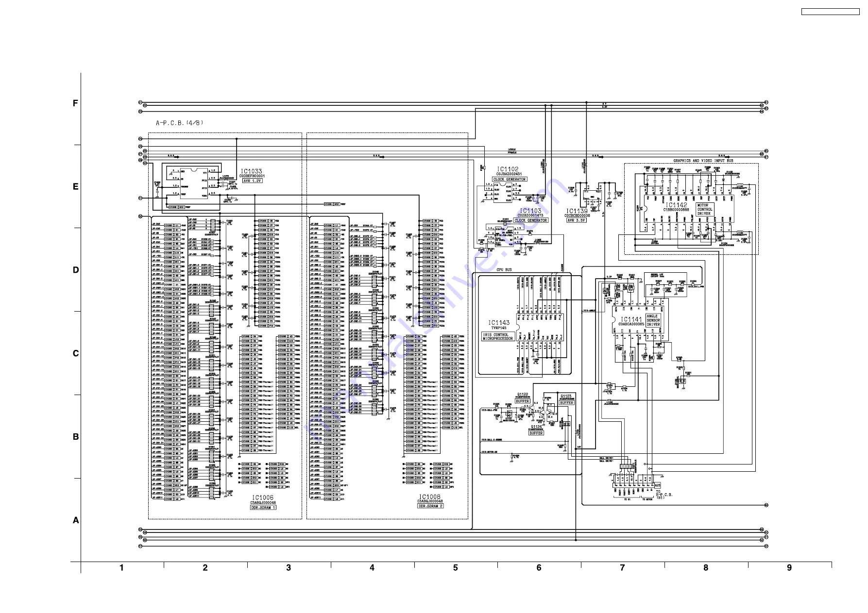Click the ANGLE SENSOR DRIVER box
Image resolution: width=868 pixels, height=613 pixels.
653,320
